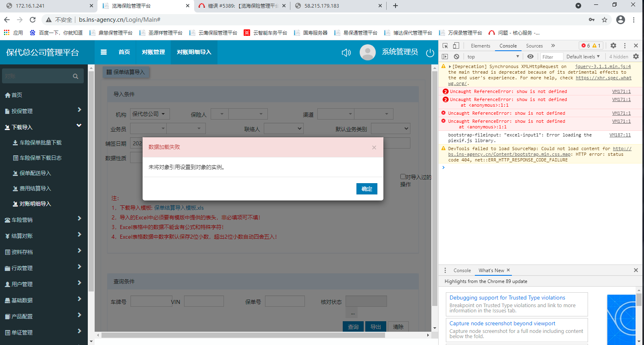Viewport: 644px width, 345px height.
Task: Open the 车险保单批量下载 menu item
Action: [41, 143]
